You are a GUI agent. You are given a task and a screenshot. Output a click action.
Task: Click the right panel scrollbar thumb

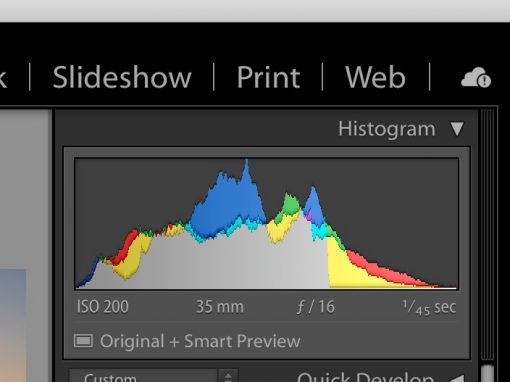[488, 374]
